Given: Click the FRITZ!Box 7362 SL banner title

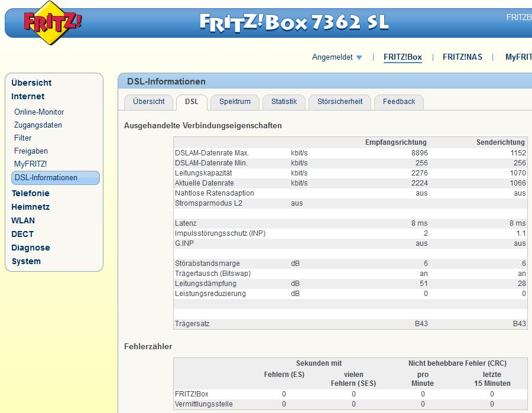Looking at the screenshot, I should coord(294,22).
